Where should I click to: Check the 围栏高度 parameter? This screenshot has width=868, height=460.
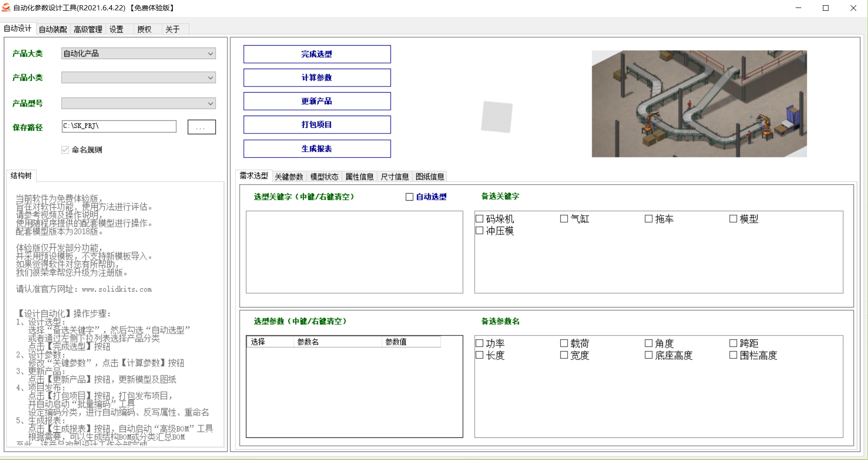coord(733,355)
